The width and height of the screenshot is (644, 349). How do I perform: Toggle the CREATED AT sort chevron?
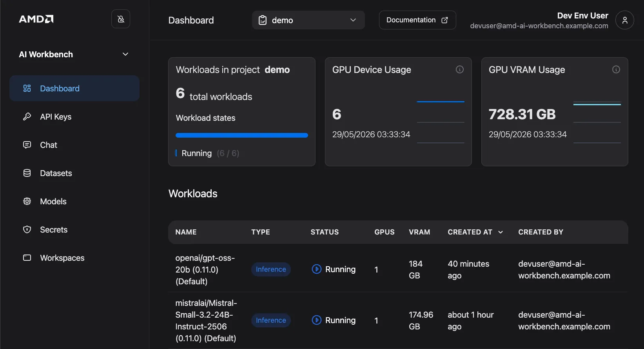pyautogui.click(x=501, y=232)
